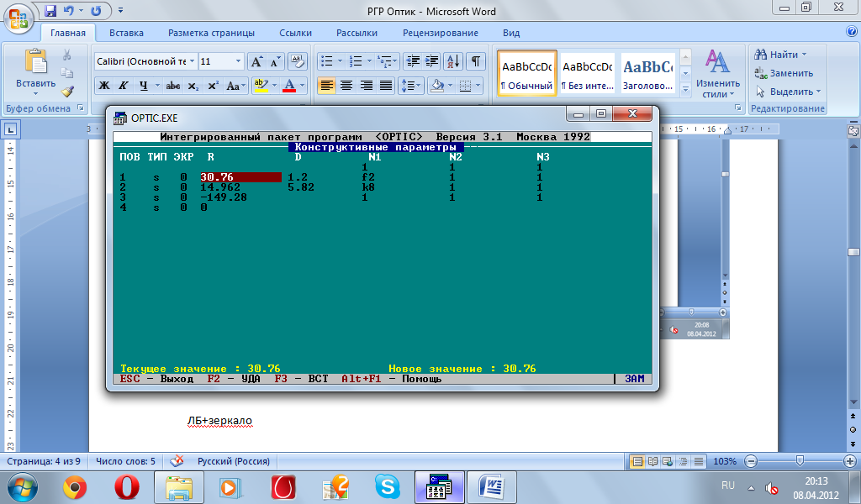Screen dimensions: 861x504
Task: Open the Вставка ribbon tab
Action: click(126, 33)
